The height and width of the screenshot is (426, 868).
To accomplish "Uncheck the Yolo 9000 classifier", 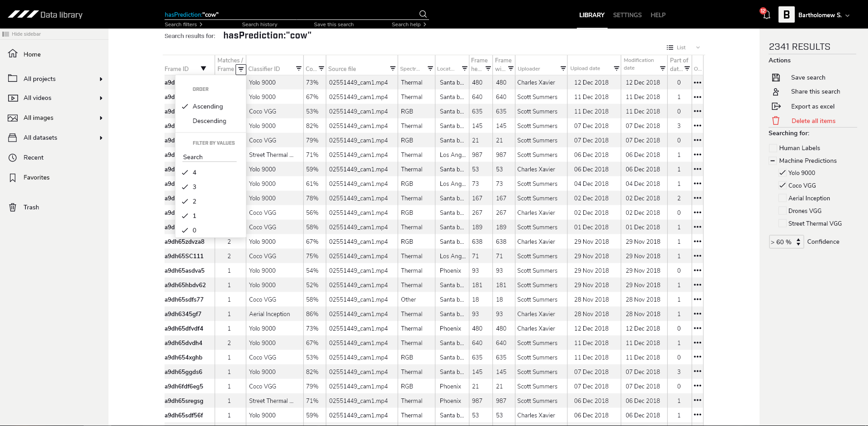I will pos(783,173).
